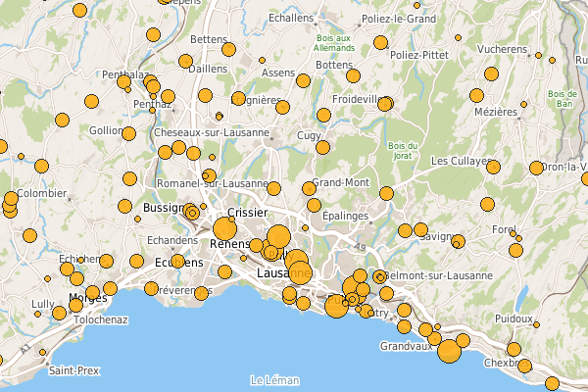The width and height of the screenshot is (588, 392).
Task: Click the marker above Épalinges label
Action: 315,206
